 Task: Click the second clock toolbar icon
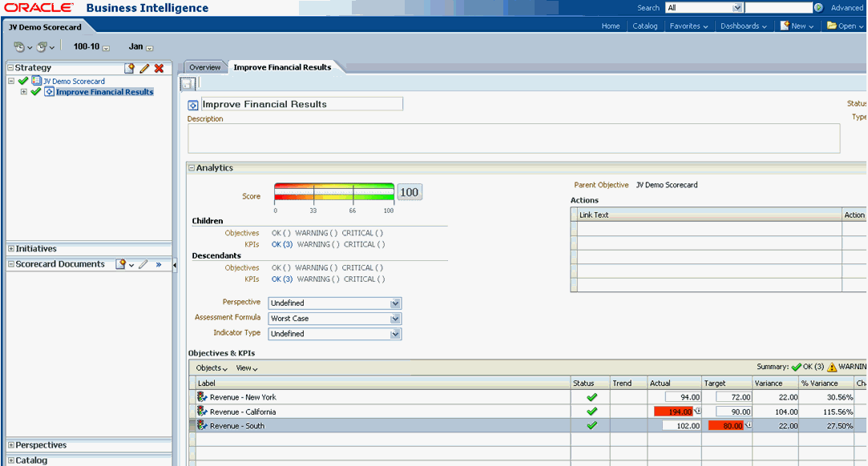42,47
